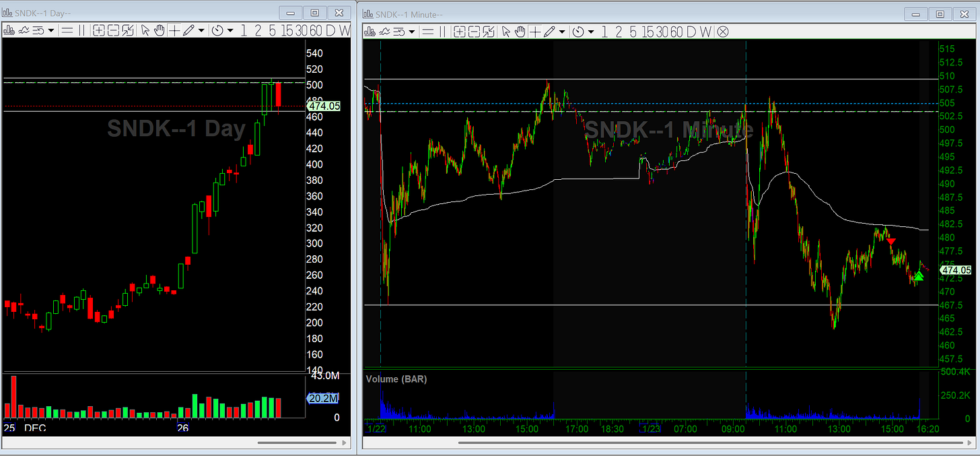Maximize the SNDK--1 Minute window
The image size is (980, 456).
(x=940, y=13)
